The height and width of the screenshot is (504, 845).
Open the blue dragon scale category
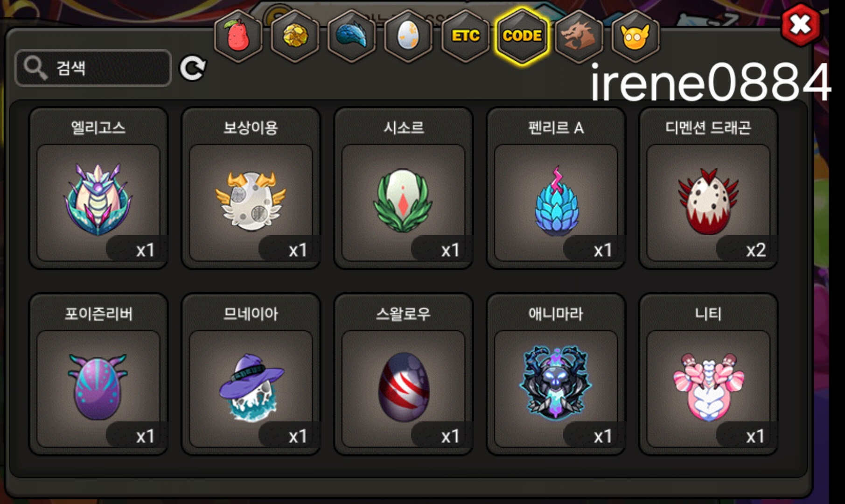coord(352,36)
